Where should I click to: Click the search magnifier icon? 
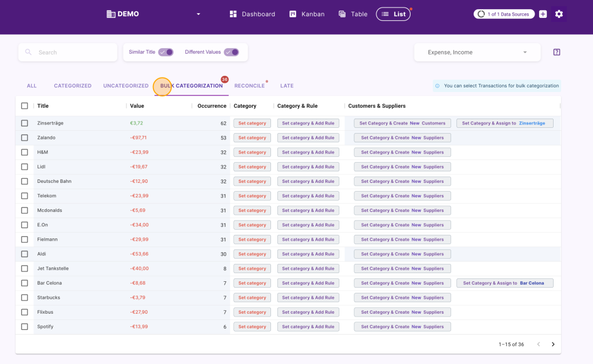[28, 52]
